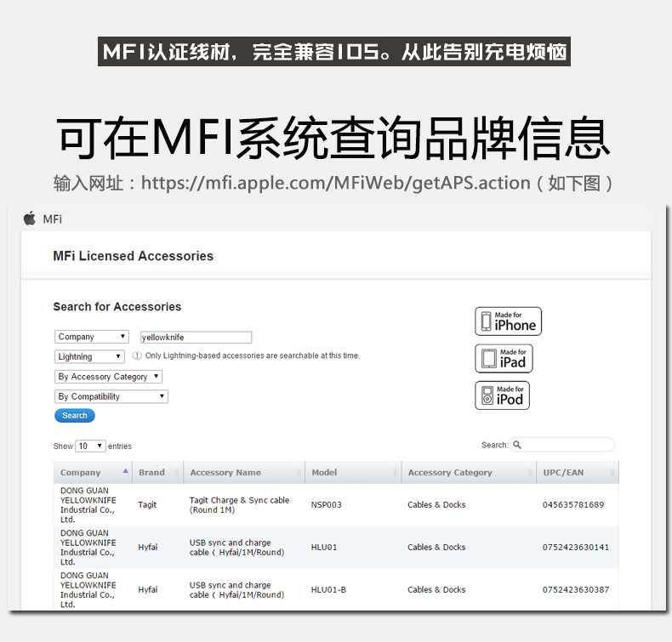
Task: Click the mfi.apple.com URL text
Action: click(335, 184)
